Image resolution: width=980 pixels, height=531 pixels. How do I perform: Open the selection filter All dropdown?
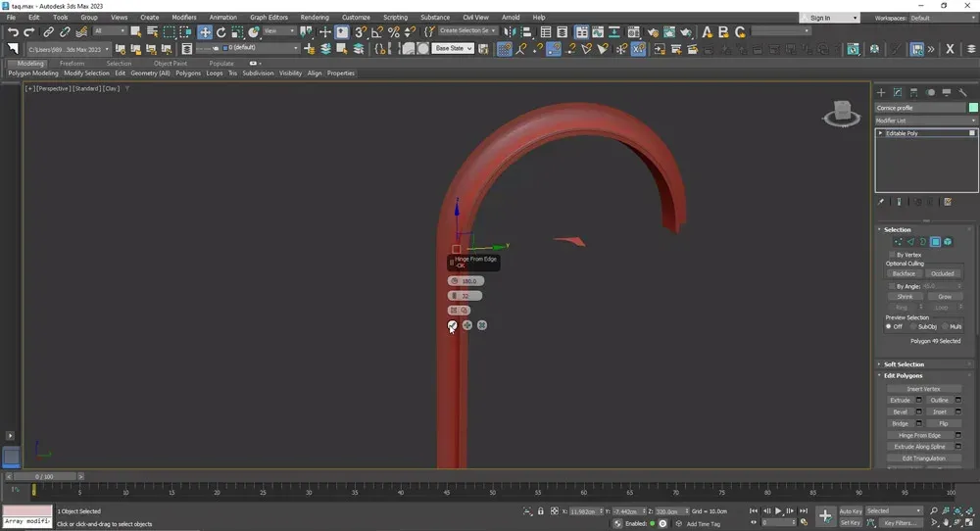coord(110,31)
